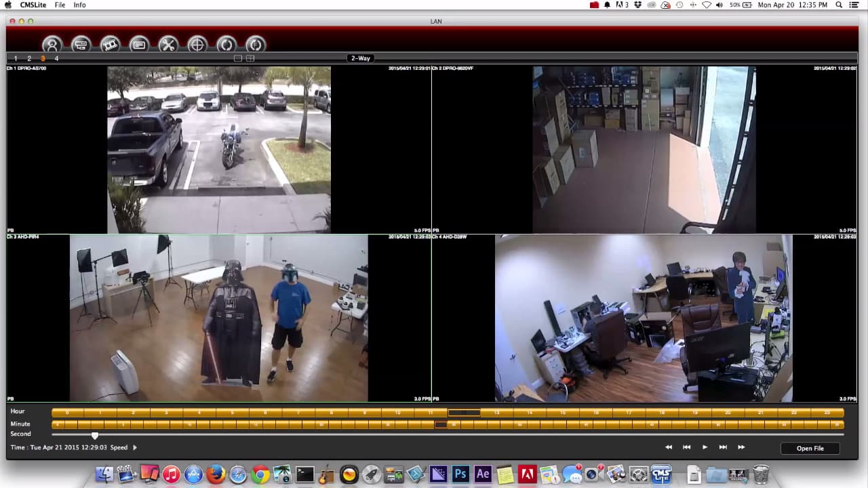Open Safari from the Dock
868x488 pixels.
pos(238,474)
